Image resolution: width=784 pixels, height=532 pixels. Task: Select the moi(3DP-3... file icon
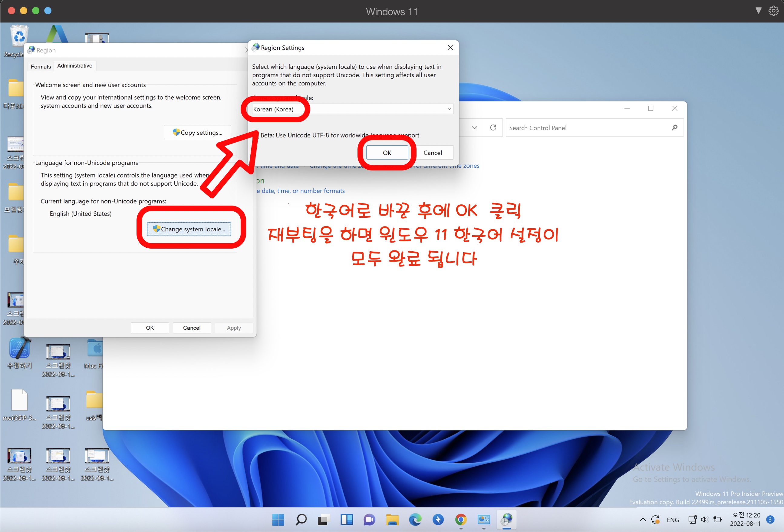point(20,405)
